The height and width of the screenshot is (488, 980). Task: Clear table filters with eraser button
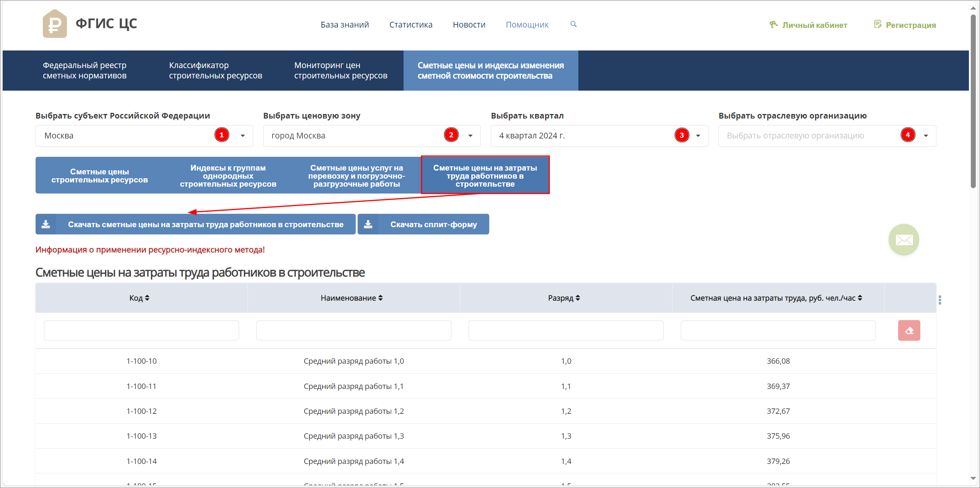909,330
